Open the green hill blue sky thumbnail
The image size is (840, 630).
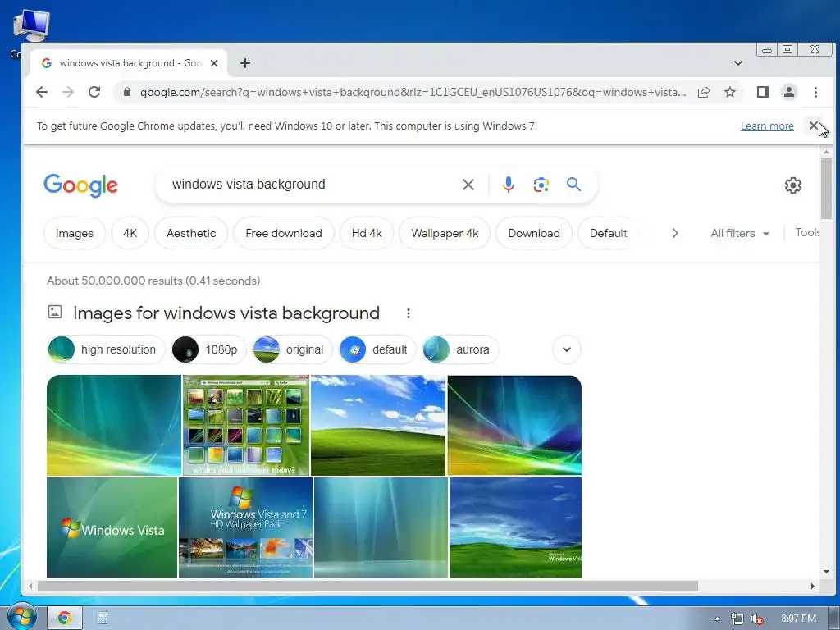(x=378, y=426)
